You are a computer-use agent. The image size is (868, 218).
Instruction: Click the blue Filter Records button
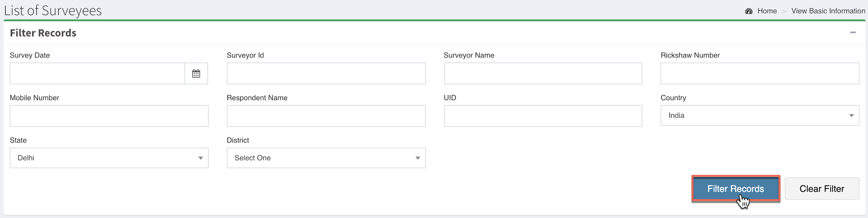[x=735, y=189]
